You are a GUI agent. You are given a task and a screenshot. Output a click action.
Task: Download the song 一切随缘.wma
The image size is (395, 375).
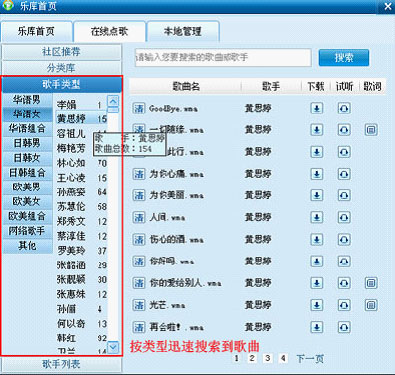[x=317, y=130]
